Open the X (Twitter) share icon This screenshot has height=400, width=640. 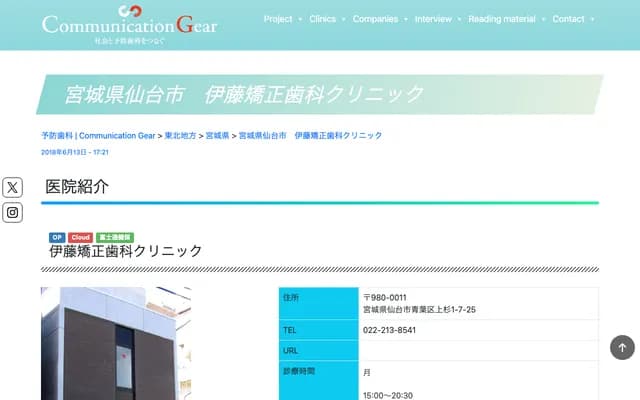tap(12, 187)
